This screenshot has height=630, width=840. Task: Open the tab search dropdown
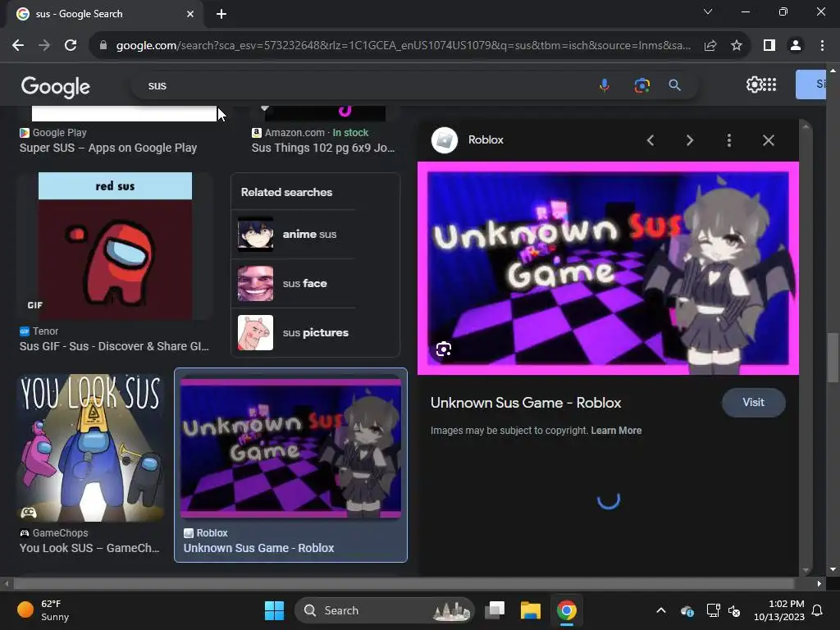(708, 11)
